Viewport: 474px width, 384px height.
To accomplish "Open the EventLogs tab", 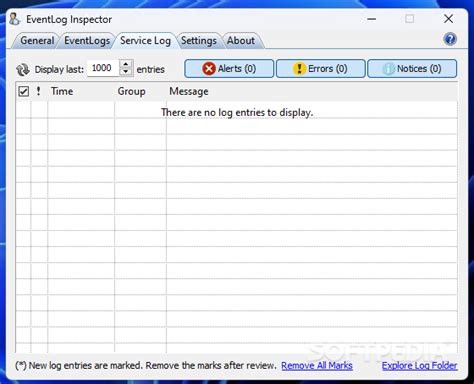I will click(87, 41).
